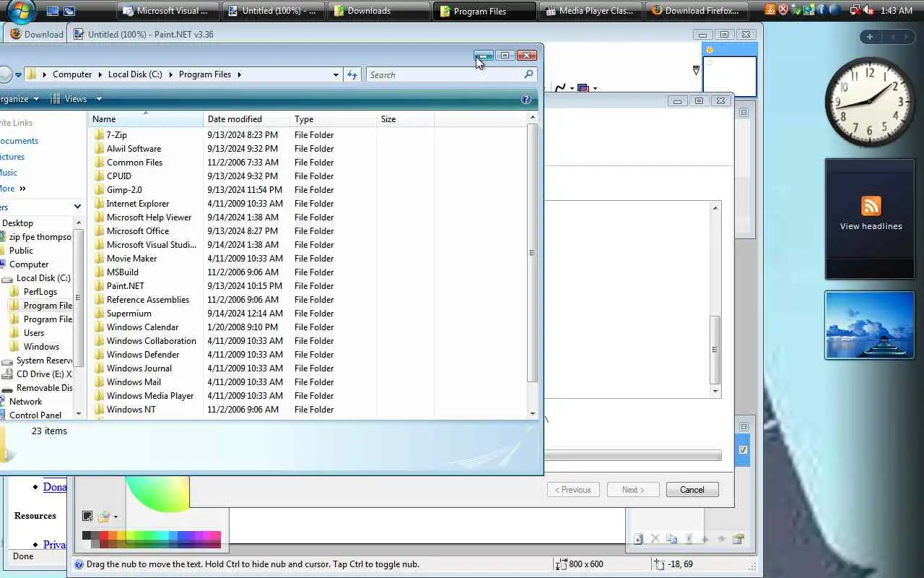Sort by Type column header
The width and height of the screenshot is (924, 578).
(x=333, y=119)
